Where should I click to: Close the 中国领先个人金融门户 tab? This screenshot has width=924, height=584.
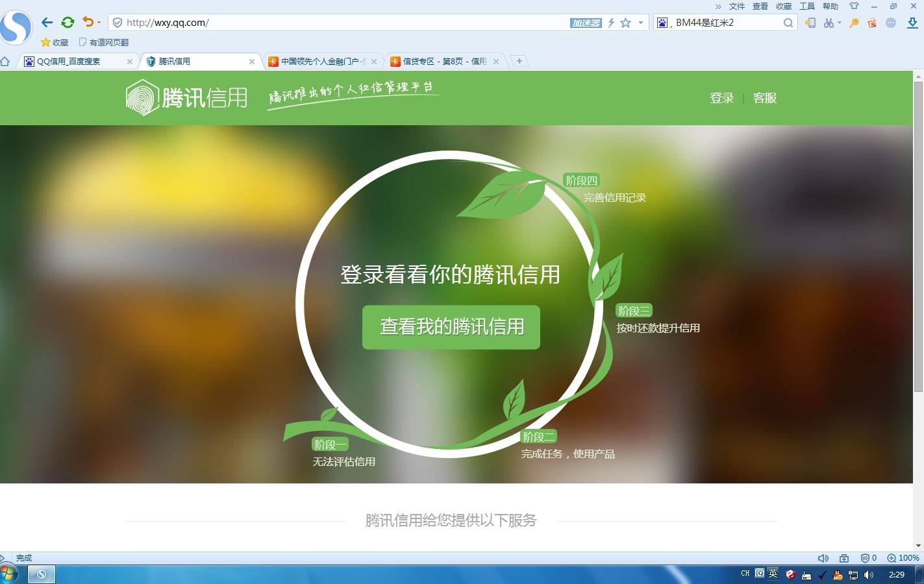point(374,62)
